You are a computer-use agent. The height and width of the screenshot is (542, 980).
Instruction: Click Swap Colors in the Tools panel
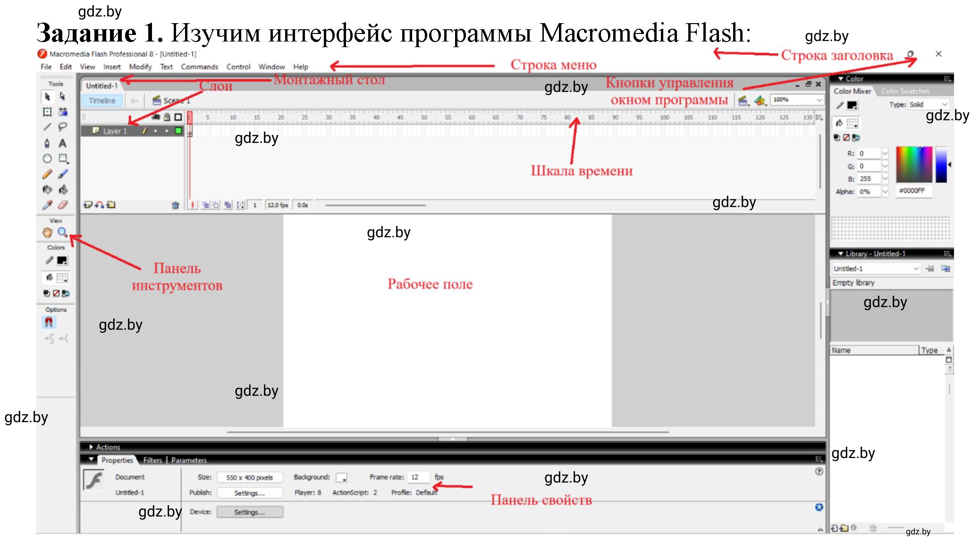coord(66,293)
